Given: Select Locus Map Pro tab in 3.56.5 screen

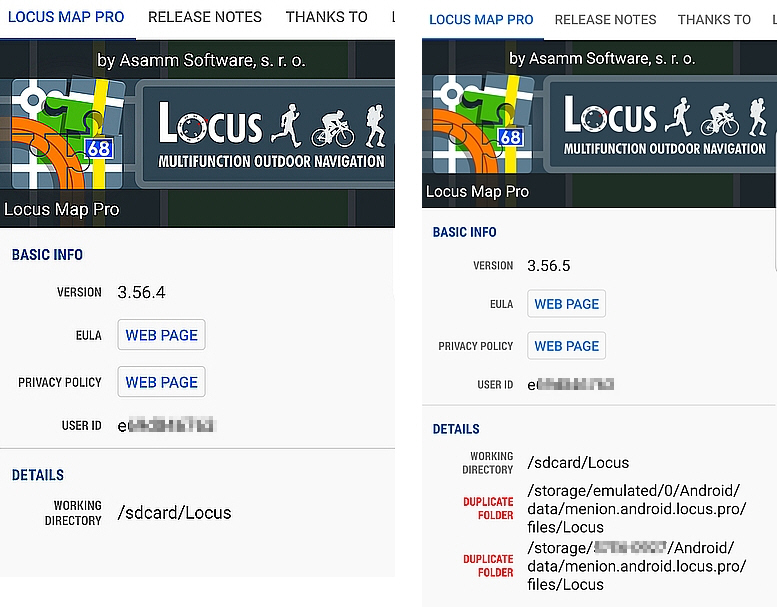Looking at the screenshot, I should point(481,19).
